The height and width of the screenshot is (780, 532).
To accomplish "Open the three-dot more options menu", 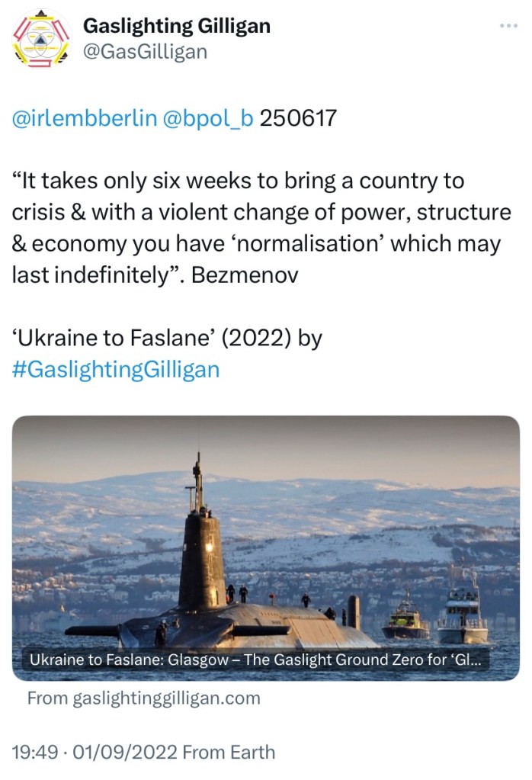I will 508,25.
